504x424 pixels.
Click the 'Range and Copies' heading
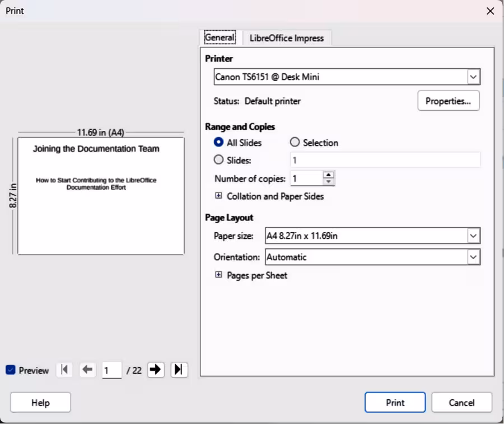point(240,127)
